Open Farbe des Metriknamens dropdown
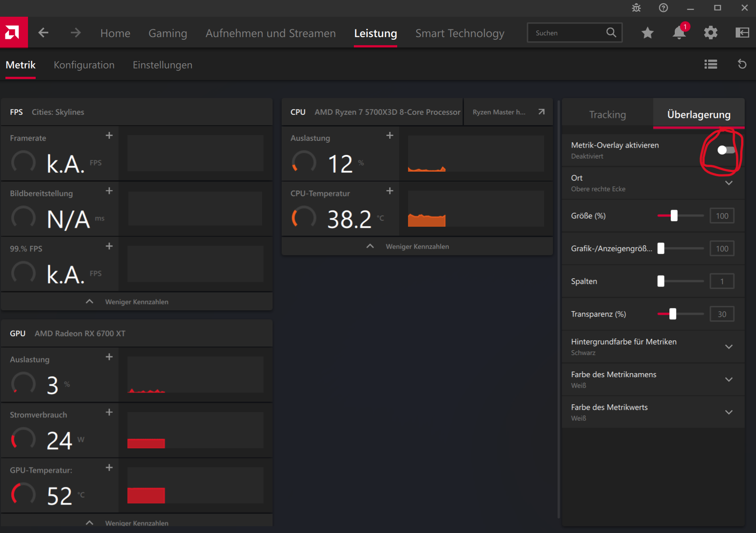 pos(729,379)
